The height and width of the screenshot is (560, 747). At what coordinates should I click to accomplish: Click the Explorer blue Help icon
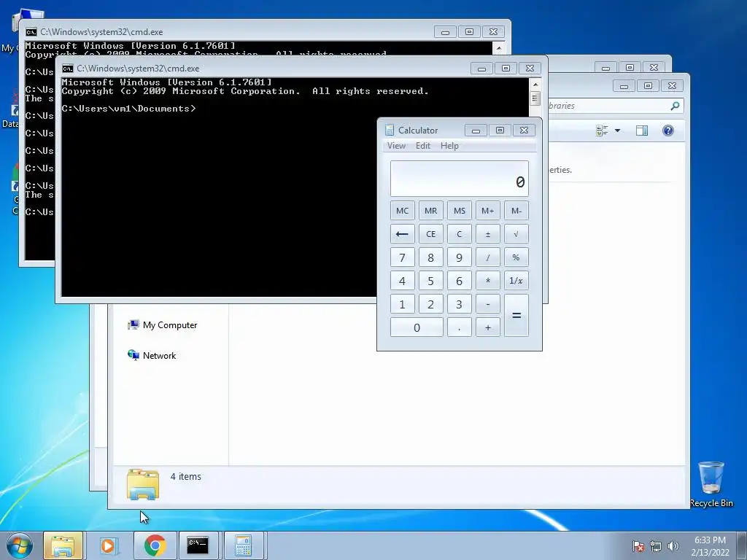668,131
